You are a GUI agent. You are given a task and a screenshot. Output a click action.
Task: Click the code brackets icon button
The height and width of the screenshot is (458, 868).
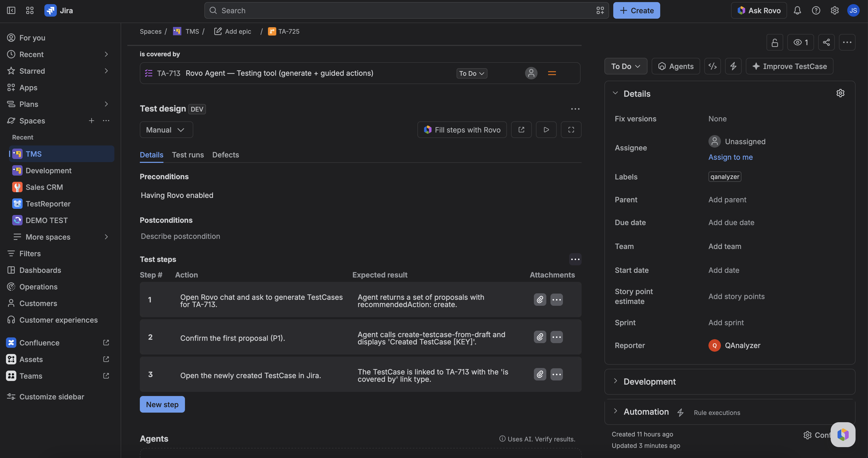(712, 66)
